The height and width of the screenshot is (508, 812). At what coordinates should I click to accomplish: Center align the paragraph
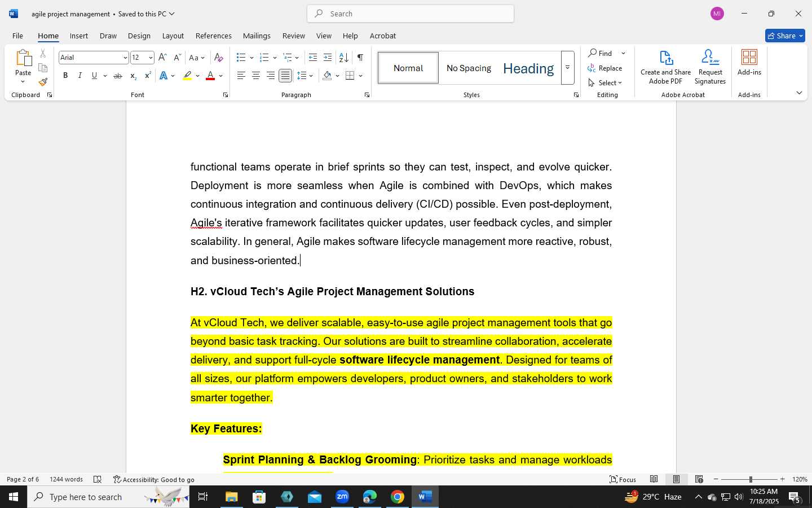click(x=256, y=76)
